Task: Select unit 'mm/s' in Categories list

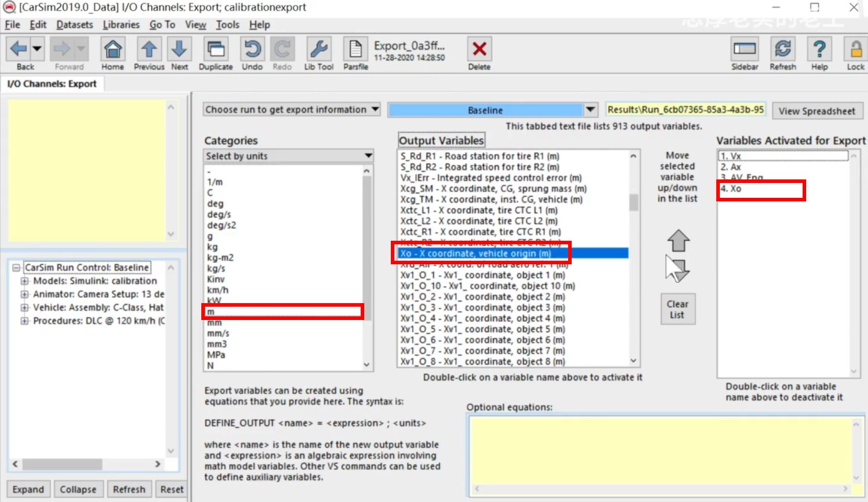Action: coord(218,333)
